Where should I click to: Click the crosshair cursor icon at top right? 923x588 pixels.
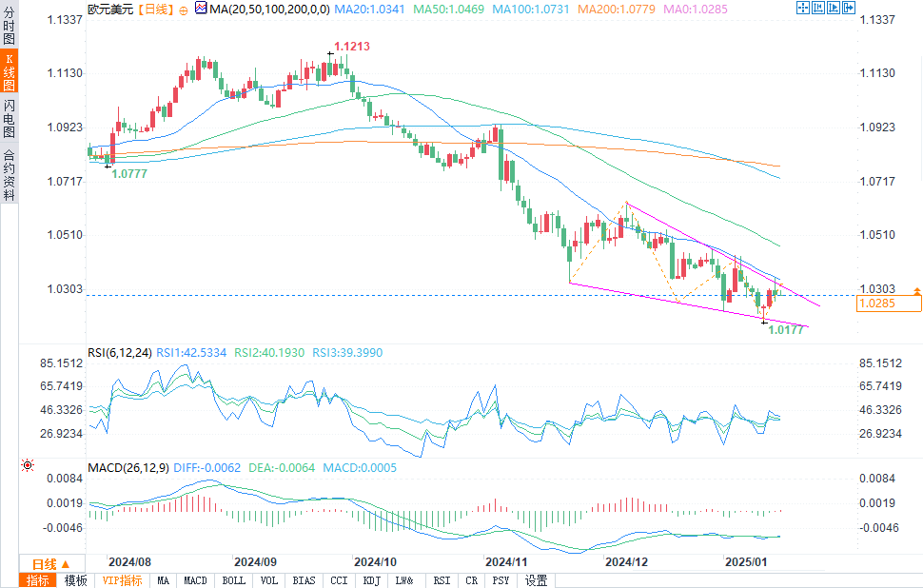tap(803, 8)
